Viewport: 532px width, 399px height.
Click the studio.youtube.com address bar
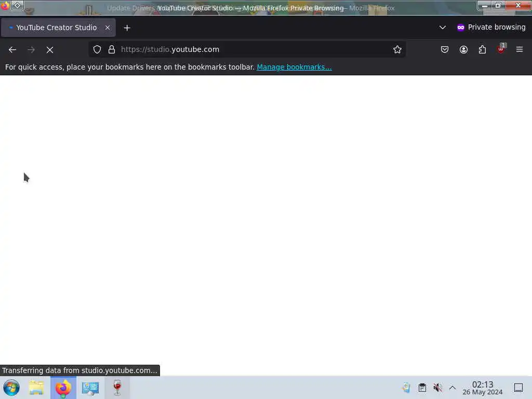coord(247,49)
